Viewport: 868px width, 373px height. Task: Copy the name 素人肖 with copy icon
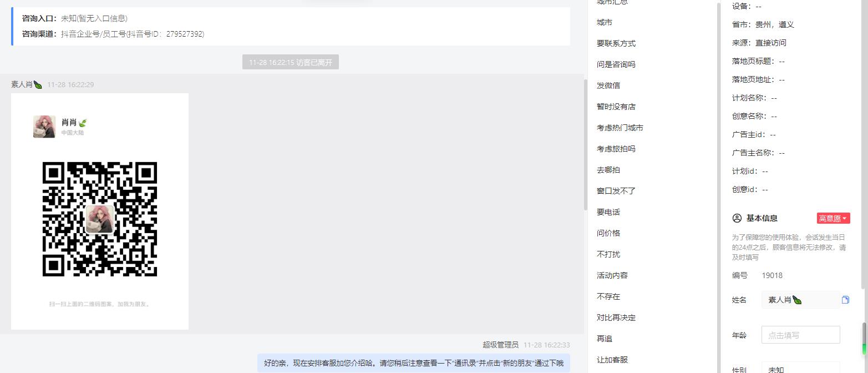pyautogui.click(x=845, y=300)
